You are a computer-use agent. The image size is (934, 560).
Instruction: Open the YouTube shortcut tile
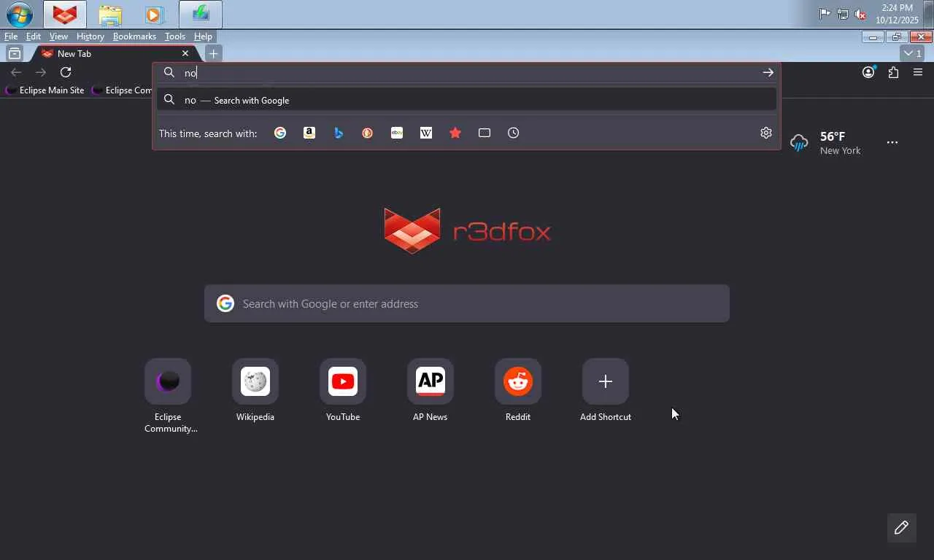(x=343, y=391)
